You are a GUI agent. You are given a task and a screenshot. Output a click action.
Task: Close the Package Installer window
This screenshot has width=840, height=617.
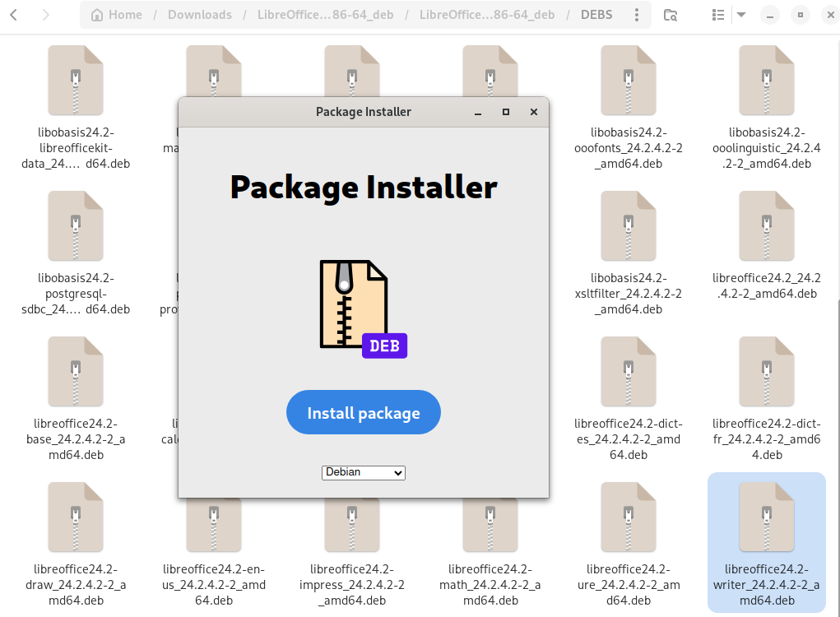[534, 112]
